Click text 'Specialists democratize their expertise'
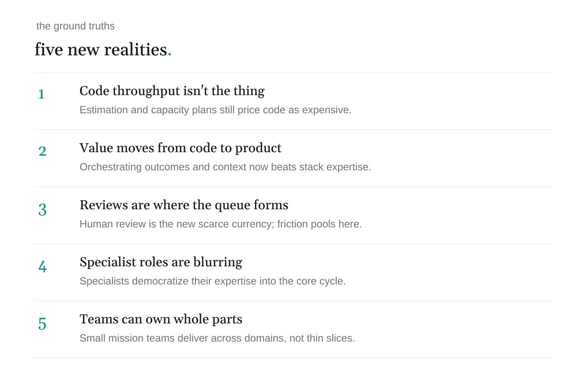The image size is (588, 377). click(x=168, y=281)
